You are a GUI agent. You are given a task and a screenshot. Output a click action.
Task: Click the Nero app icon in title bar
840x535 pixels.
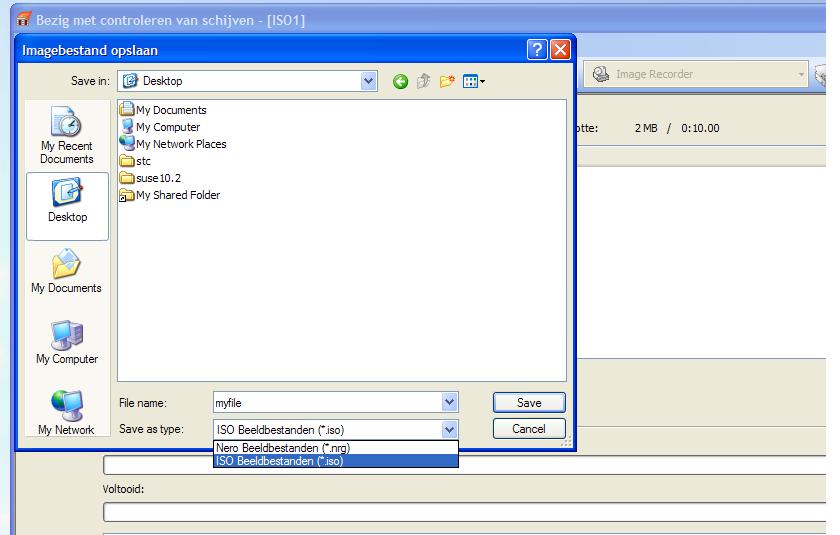(23, 20)
